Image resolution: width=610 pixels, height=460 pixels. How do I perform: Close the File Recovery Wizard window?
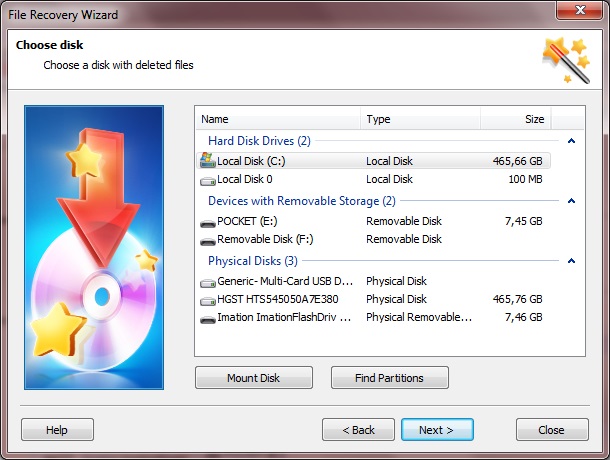coord(580,10)
